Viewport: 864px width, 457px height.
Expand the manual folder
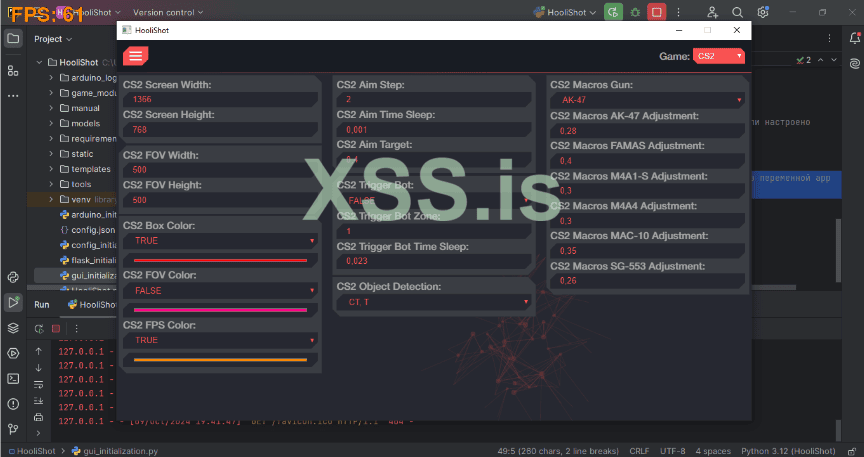click(51, 108)
